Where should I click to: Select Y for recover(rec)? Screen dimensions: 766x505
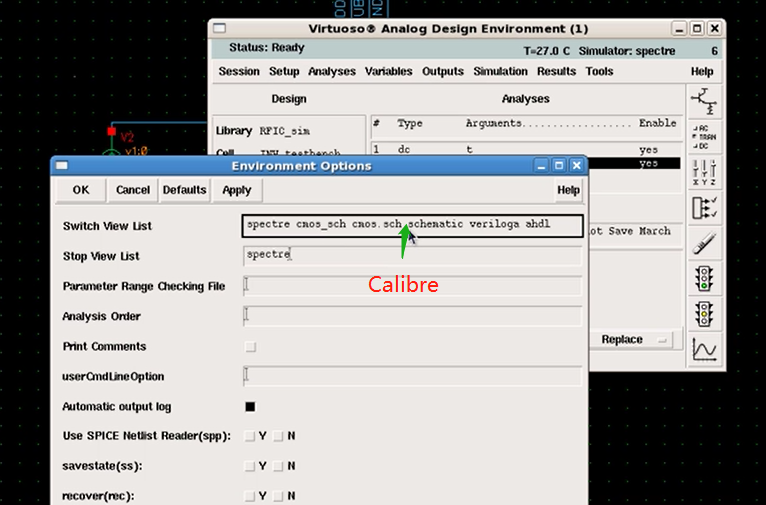pyautogui.click(x=250, y=496)
